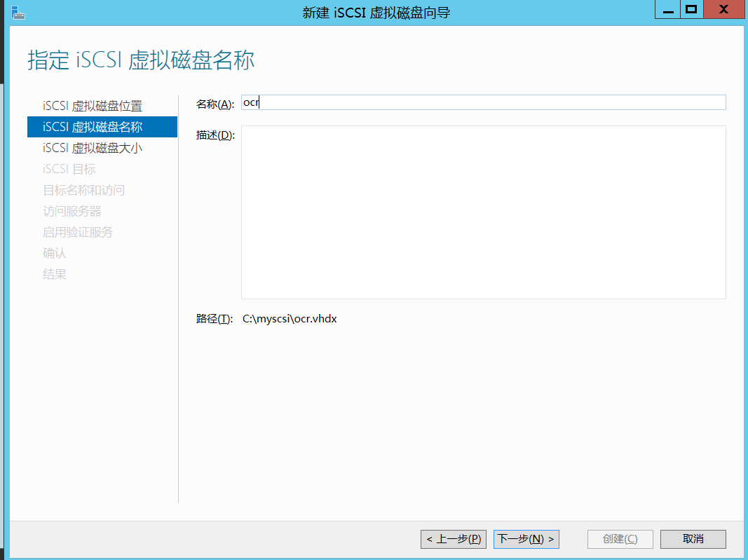Cancel the wizard with 取消
Image resolution: width=748 pixels, height=560 pixels.
pos(693,539)
